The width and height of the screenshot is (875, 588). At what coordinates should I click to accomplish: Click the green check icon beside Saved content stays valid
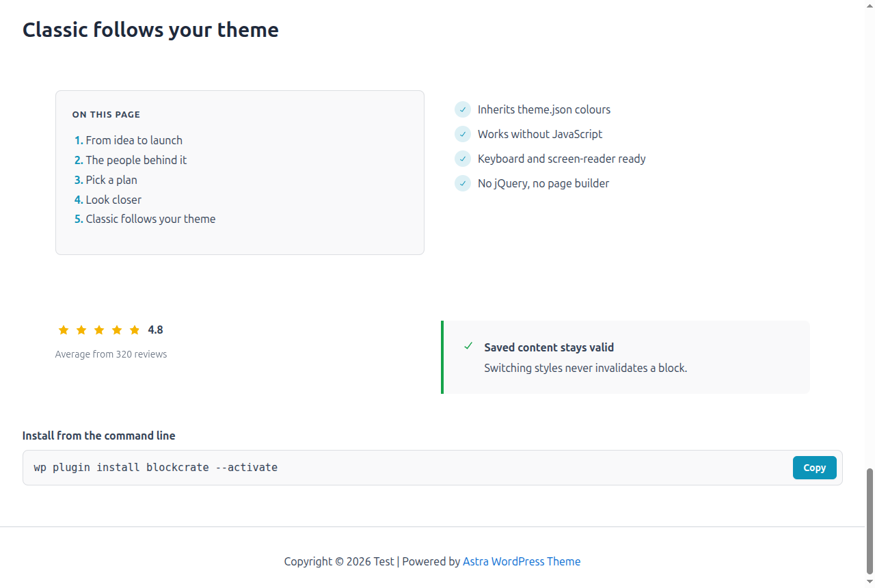[468, 346]
